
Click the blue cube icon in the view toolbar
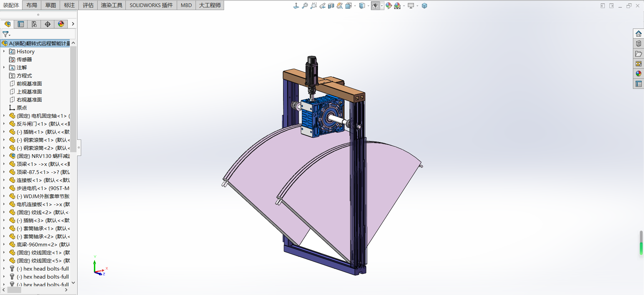click(424, 6)
